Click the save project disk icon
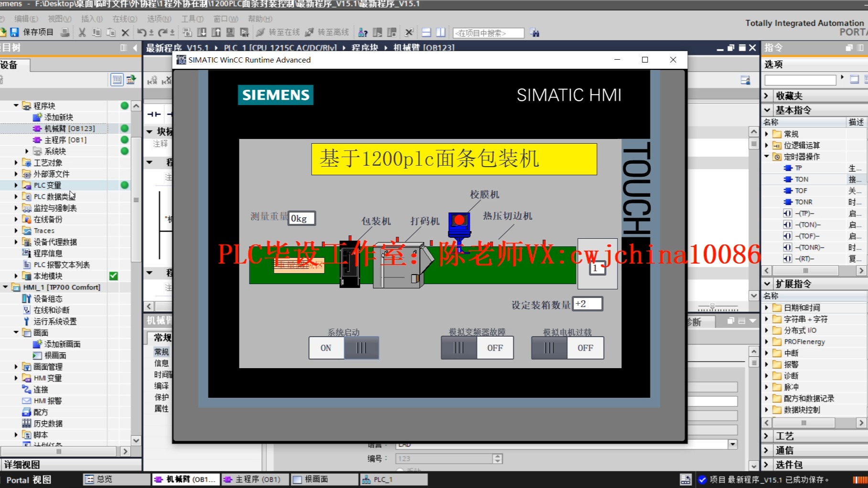Viewport: 868px width, 488px height. coord(14,32)
